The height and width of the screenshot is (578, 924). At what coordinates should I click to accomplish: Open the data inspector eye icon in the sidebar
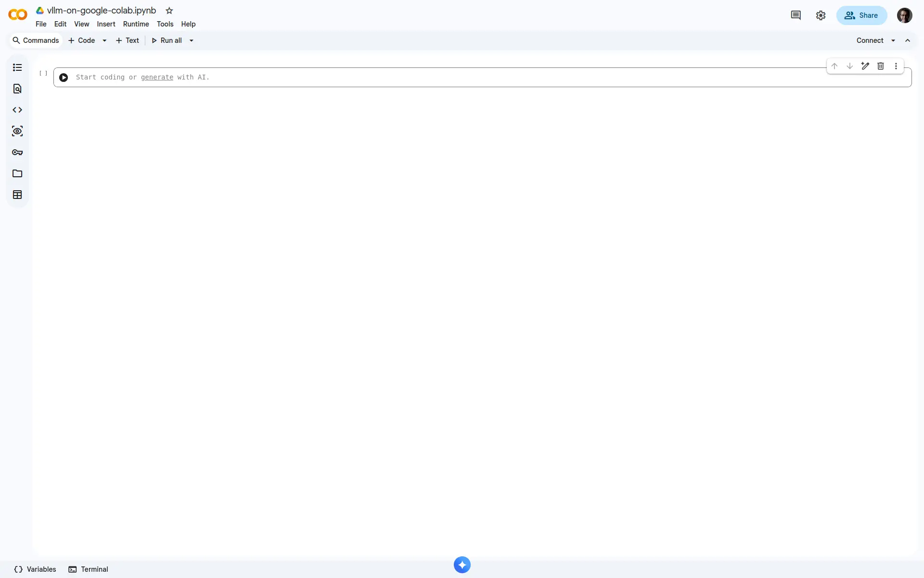coord(17,131)
